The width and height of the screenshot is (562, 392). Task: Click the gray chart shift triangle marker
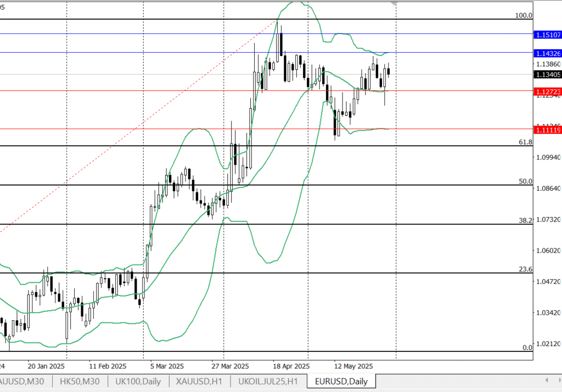393,3
